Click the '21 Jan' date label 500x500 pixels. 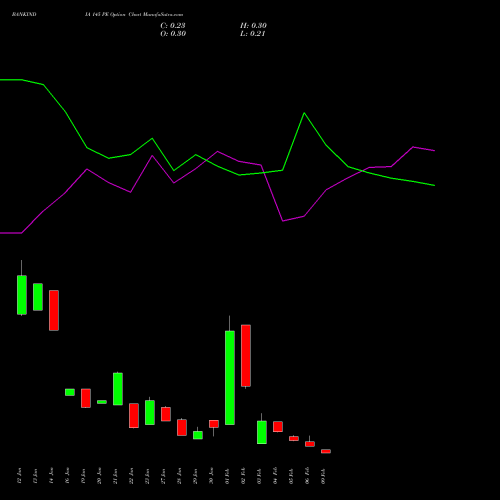115,476
